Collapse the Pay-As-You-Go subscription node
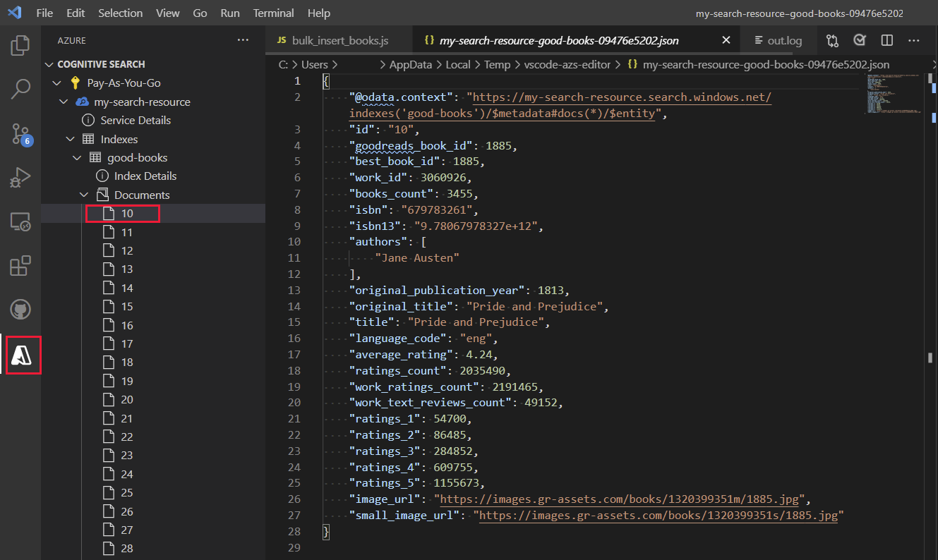 coord(57,83)
